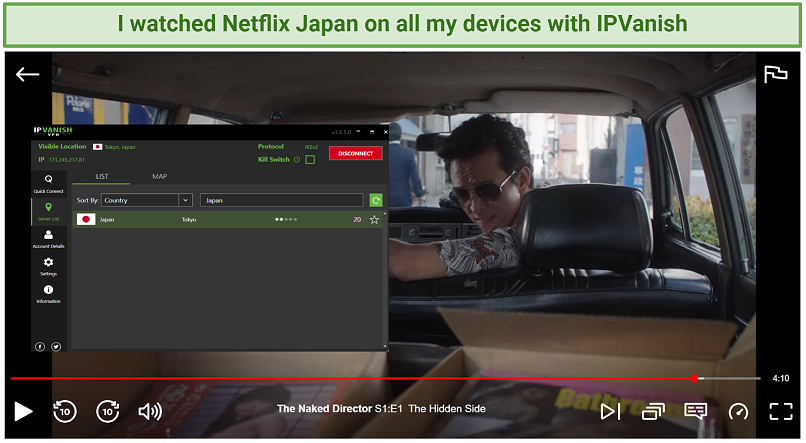This screenshot has width=806, height=443.
Task: Enter fullscreen mode
Action: tap(781, 411)
